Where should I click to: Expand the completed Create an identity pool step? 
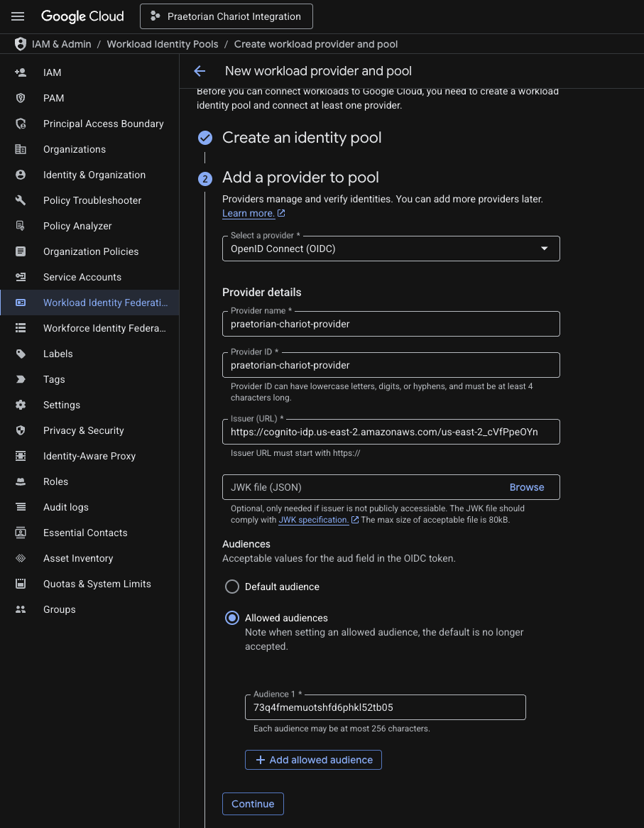(302, 138)
